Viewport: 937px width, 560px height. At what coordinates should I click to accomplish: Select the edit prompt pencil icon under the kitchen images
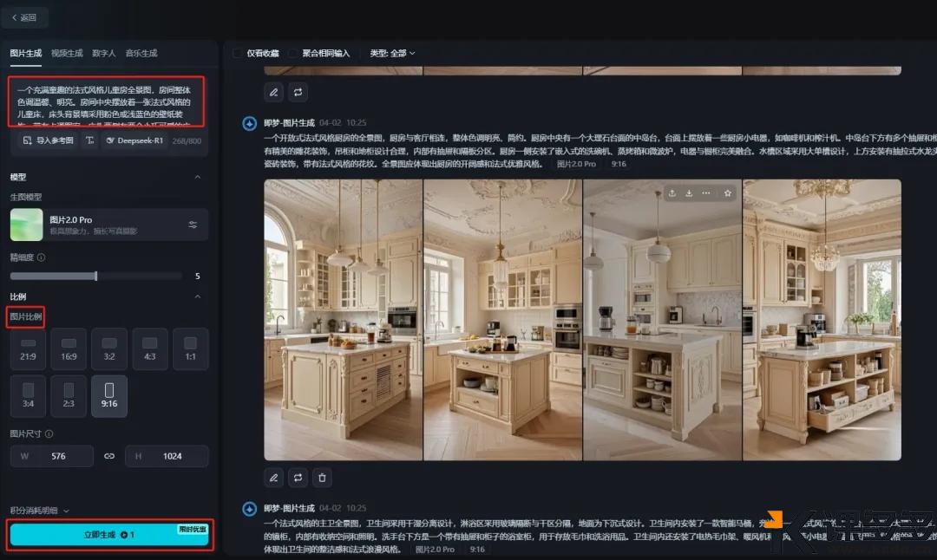273,478
